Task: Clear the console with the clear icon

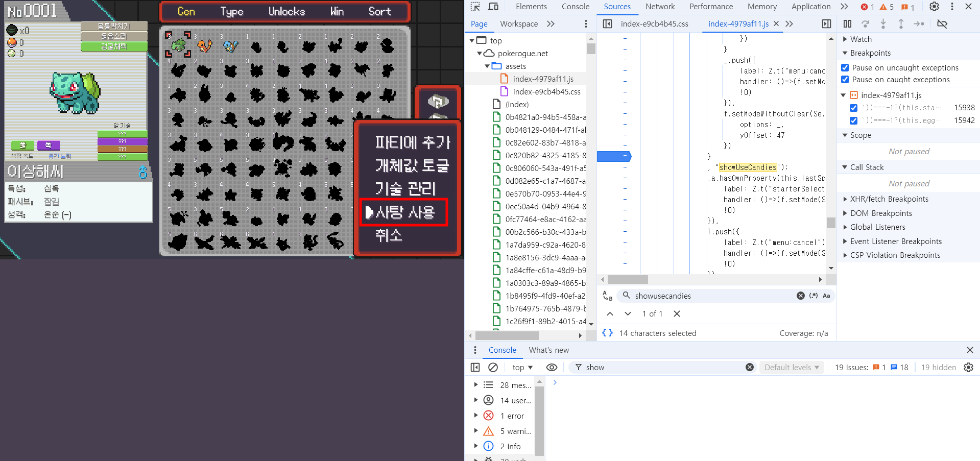Action: click(493, 368)
